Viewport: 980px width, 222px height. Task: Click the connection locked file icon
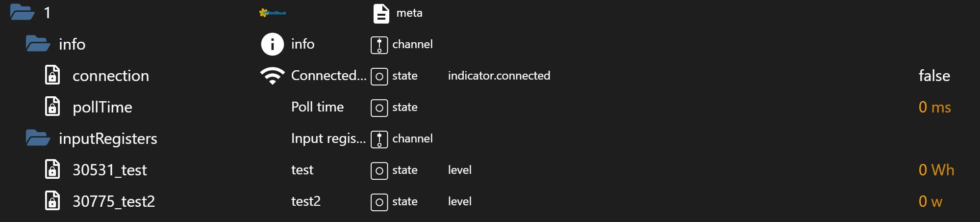pyautogui.click(x=52, y=75)
